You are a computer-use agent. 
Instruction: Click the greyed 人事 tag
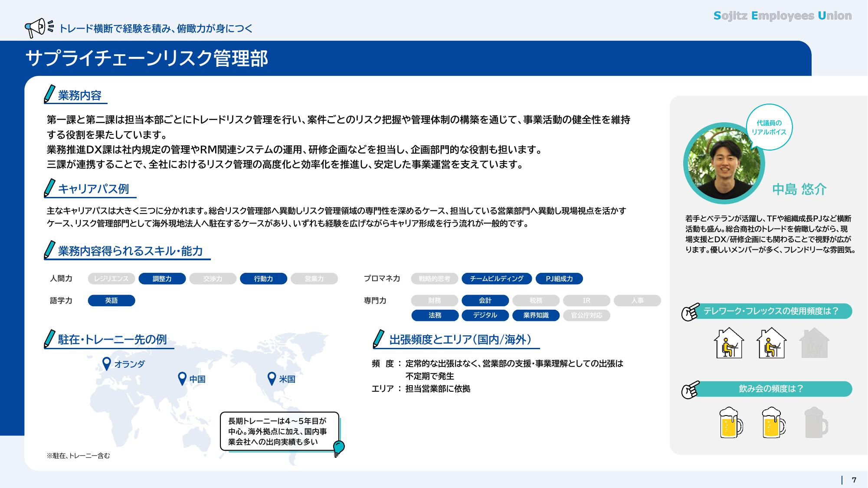tap(638, 301)
